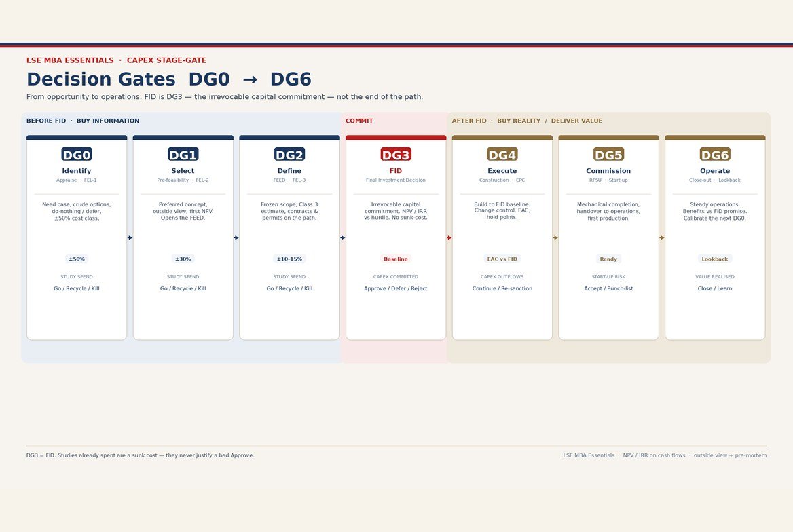Click the 'DG3 = FID. Studies already spent' footnote
Screen dimensions: 793x532
point(140,455)
